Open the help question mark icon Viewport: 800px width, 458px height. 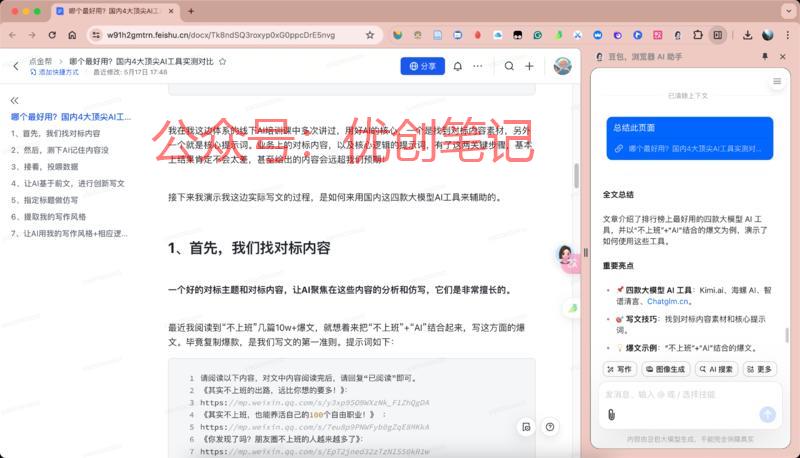pos(549,427)
